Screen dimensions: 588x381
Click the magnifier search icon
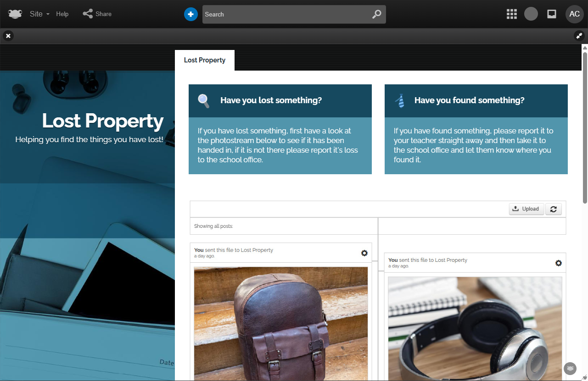377,14
